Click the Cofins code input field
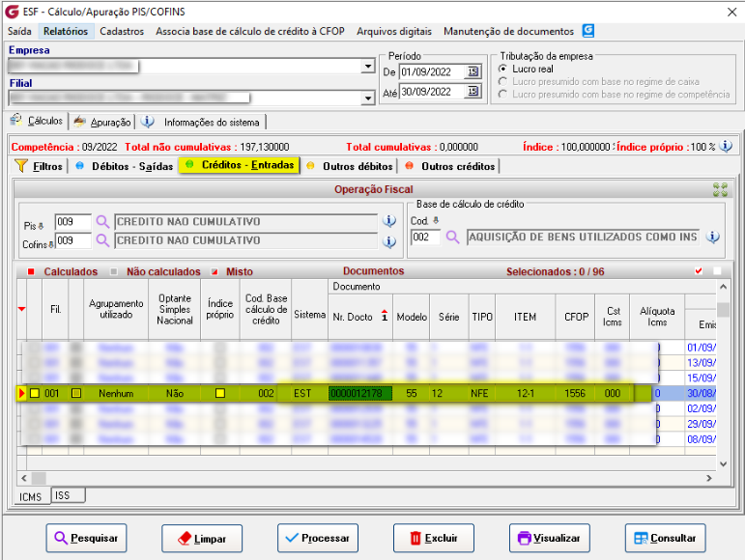The image size is (745, 560). click(x=72, y=240)
